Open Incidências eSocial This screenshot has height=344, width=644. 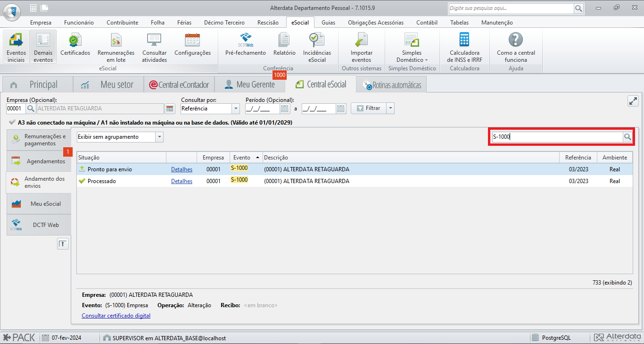click(x=317, y=47)
